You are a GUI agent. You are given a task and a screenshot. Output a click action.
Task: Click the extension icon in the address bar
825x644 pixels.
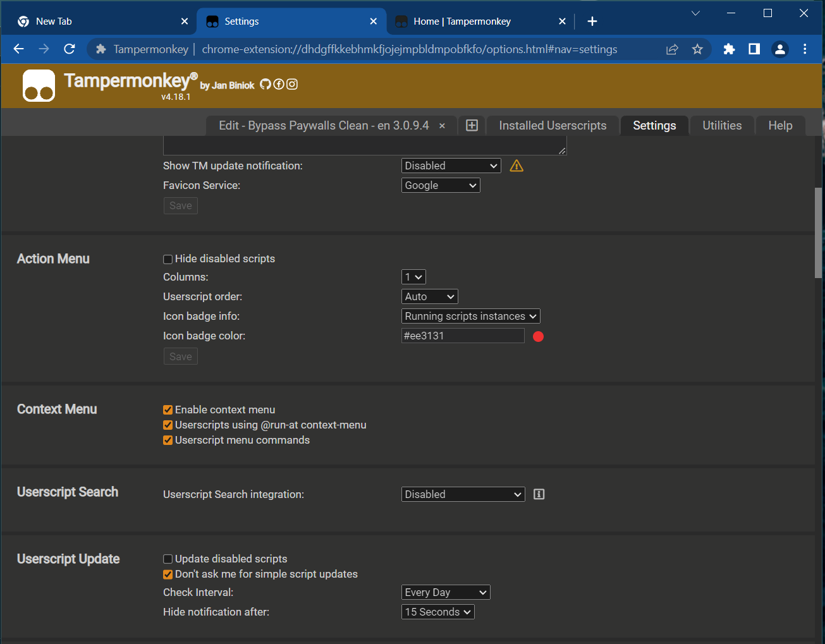(x=101, y=49)
